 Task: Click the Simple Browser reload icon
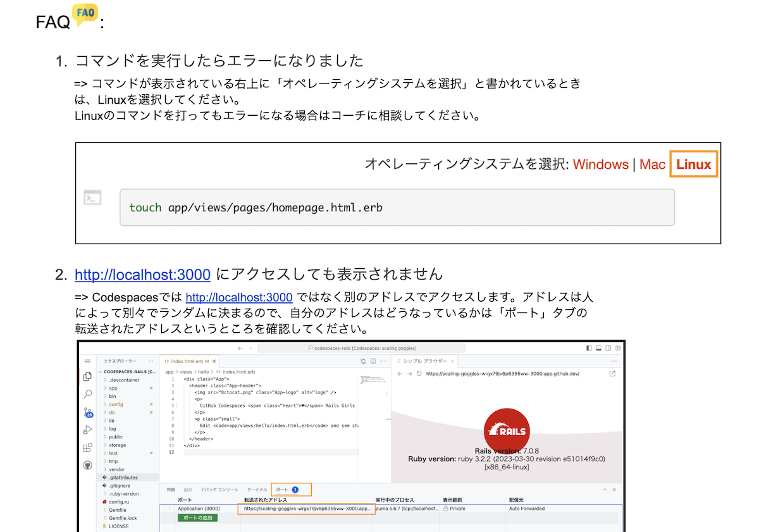[x=419, y=374]
